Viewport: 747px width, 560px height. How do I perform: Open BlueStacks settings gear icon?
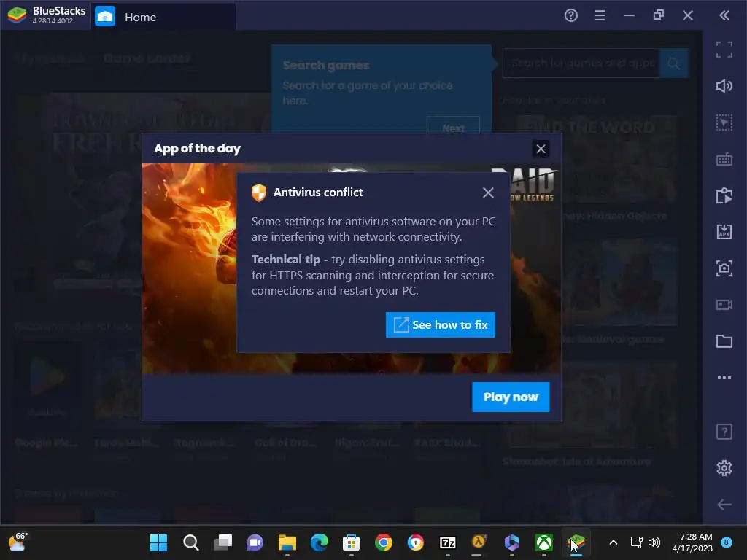point(724,468)
